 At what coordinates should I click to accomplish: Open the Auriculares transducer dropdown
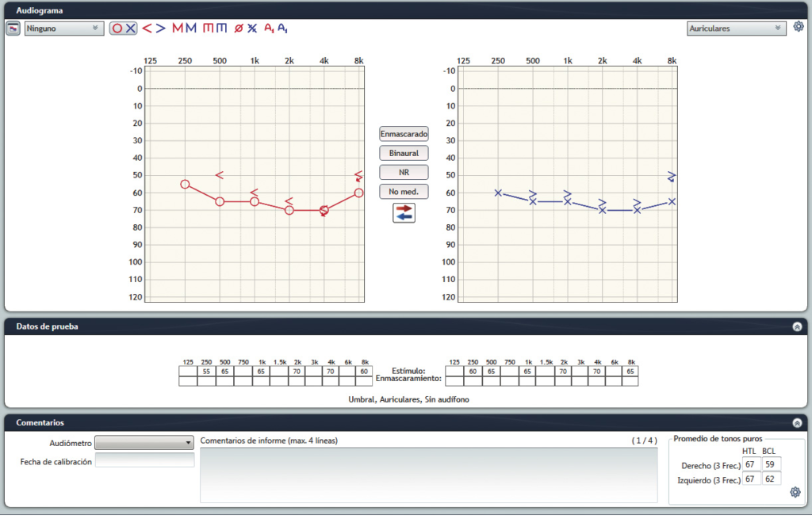(x=736, y=29)
